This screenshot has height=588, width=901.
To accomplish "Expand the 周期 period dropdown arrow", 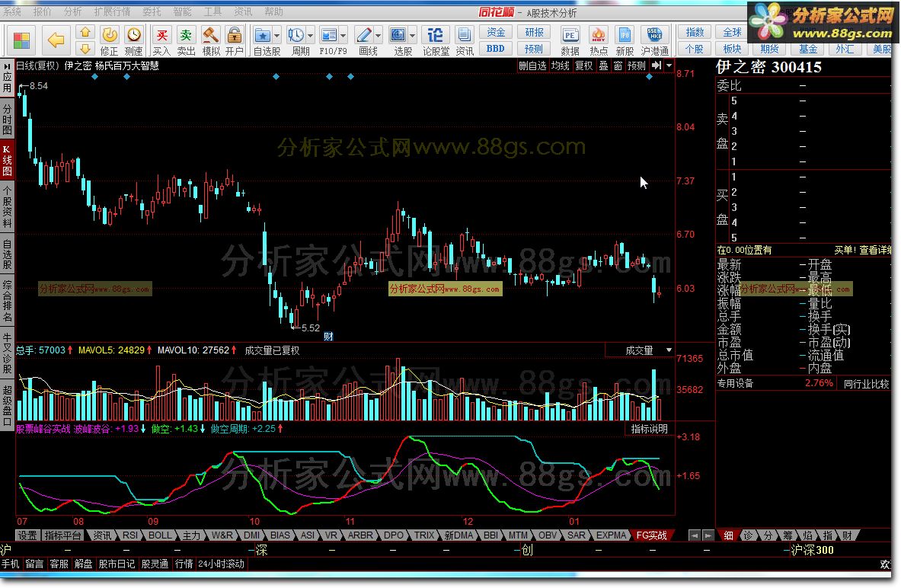I will coord(311,36).
